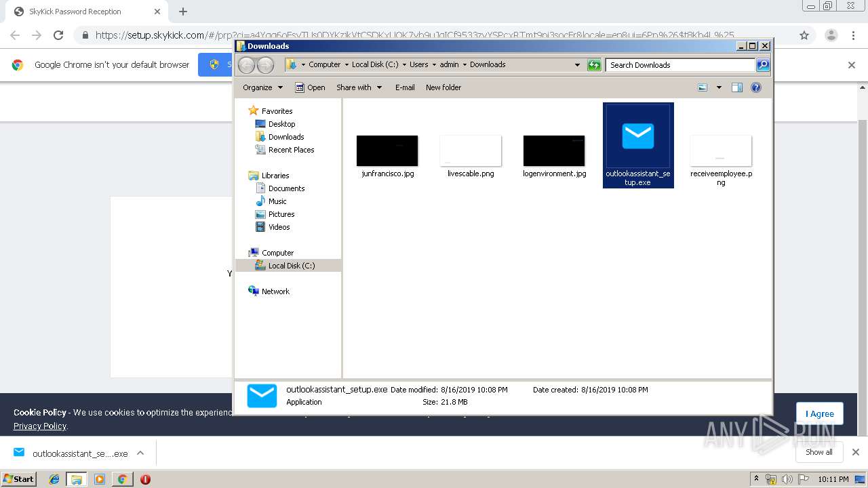Image resolution: width=868 pixels, height=488 pixels.
Task: Click the volume speaker tray icon
Action: (787, 479)
